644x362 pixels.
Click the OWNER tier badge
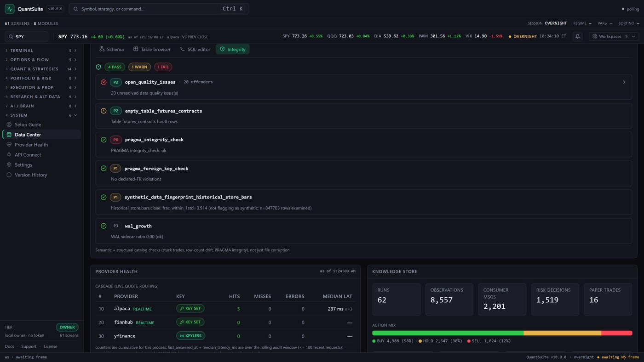pyautogui.click(x=67, y=328)
